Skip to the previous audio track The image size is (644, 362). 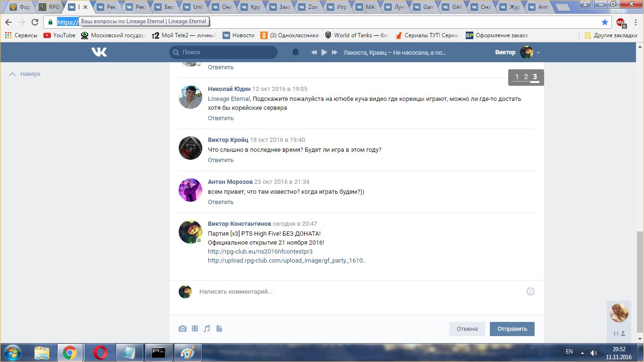coord(314,52)
